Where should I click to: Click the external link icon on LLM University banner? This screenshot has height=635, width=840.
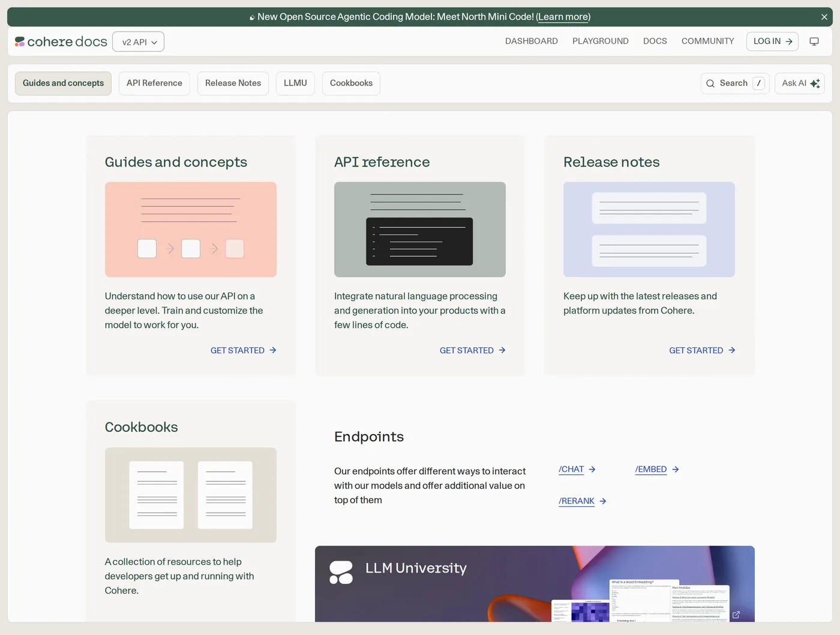[736, 615]
